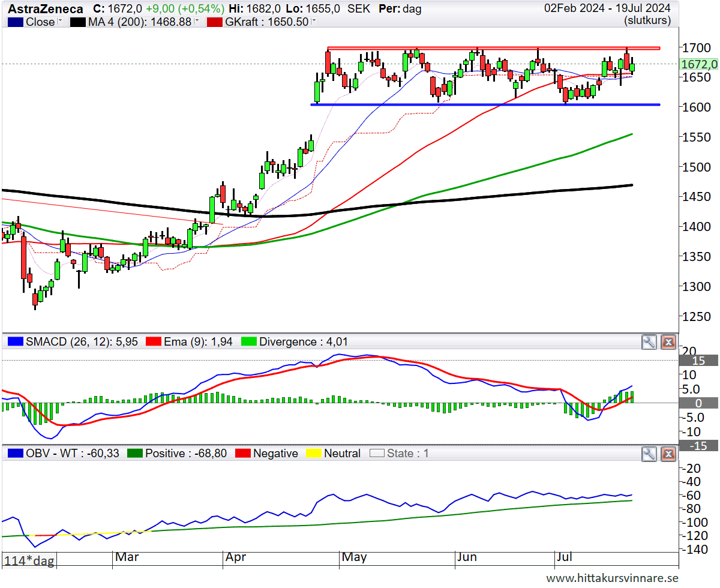The height and width of the screenshot is (588, 720).
Task: Click the 1672,0 current price axis marker
Action: point(699,64)
